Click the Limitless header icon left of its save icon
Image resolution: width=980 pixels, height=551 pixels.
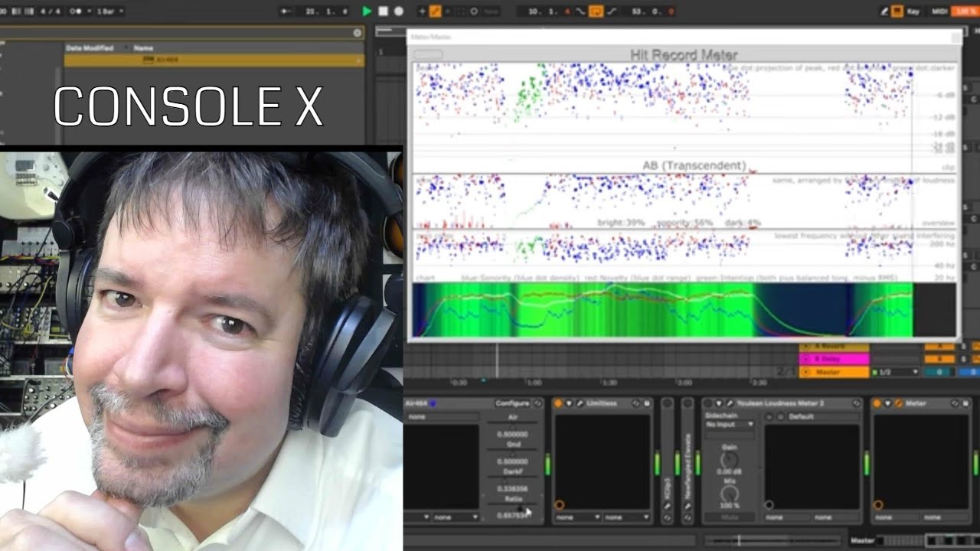pos(635,403)
